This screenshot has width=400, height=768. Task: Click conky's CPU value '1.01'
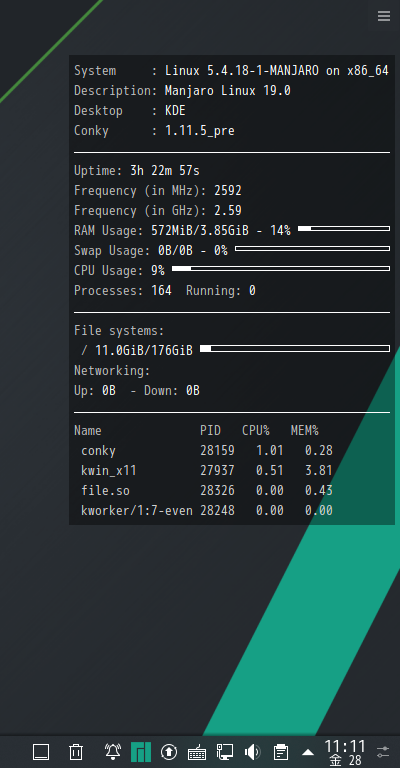[270, 451]
